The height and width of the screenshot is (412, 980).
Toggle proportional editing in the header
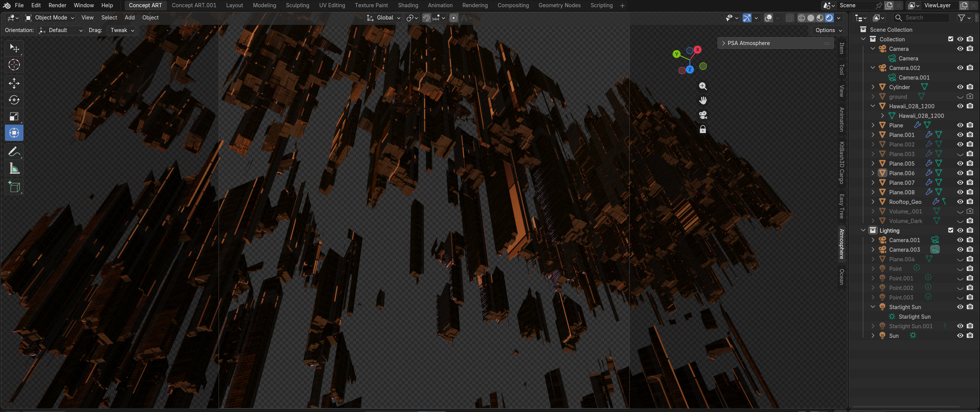(x=453, y=18)
